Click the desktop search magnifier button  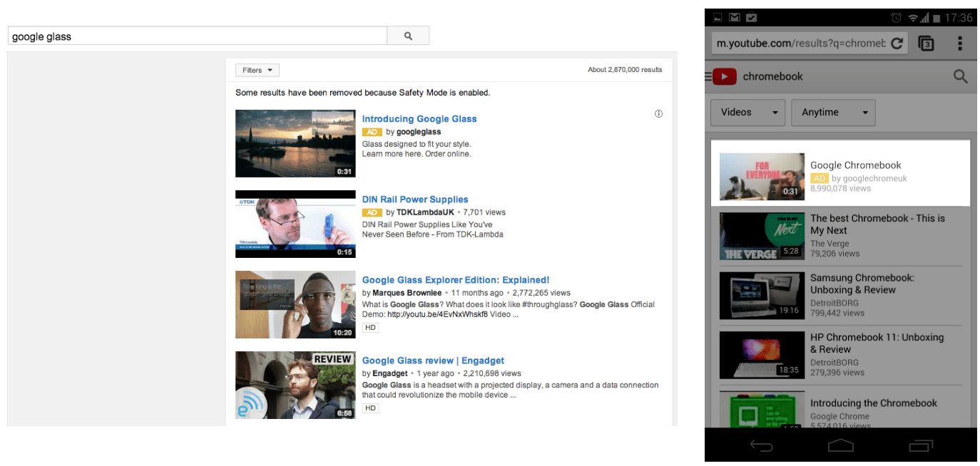pos(408,36)
